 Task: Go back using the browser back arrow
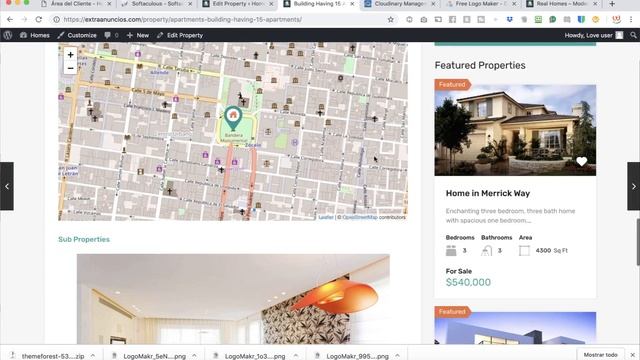(10, 20)
